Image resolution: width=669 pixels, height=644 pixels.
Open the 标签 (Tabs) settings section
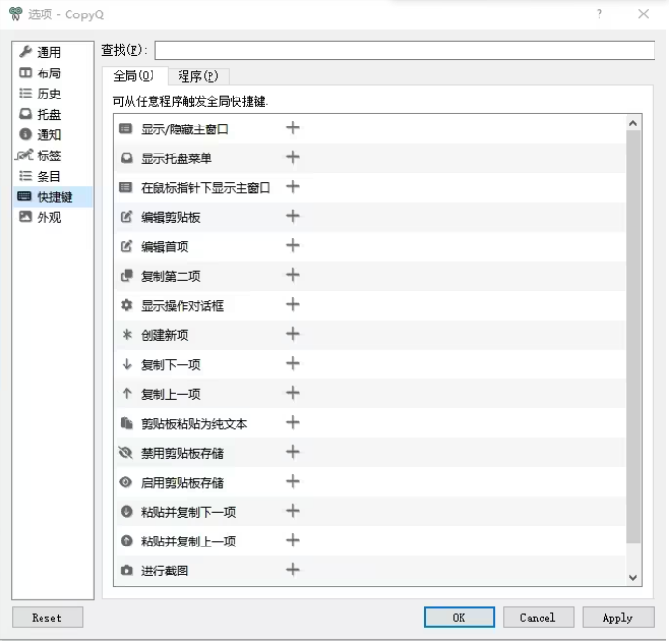point(52,155)
